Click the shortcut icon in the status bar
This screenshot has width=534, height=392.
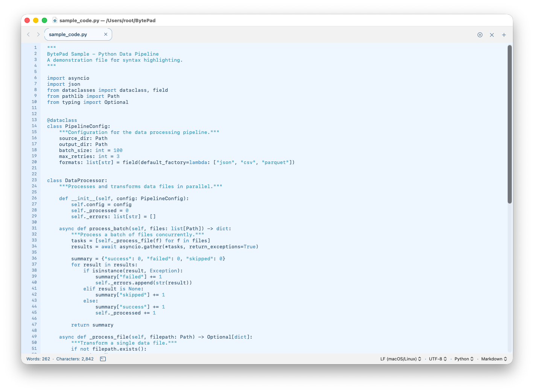[102, 359]
